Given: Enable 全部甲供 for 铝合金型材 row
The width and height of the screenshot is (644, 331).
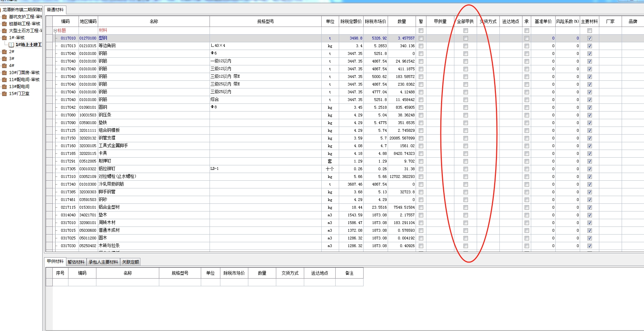Looking at the screenshot, I should pos(466,208).
